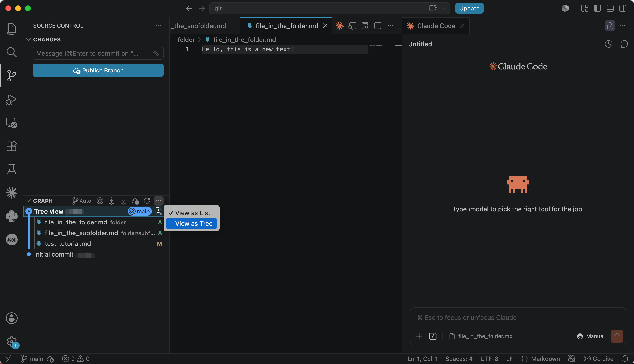Click the Update button

[x=469, y=9]
